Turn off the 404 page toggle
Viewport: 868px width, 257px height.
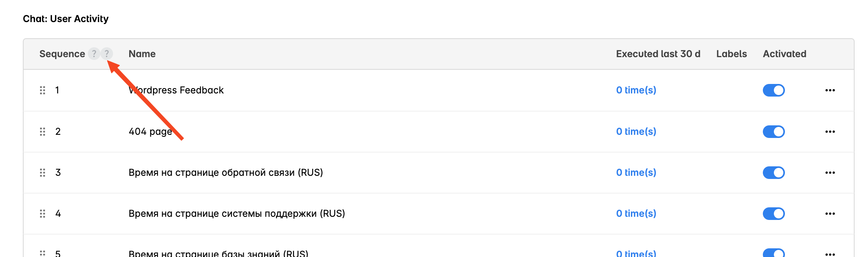[x=774, y=132]
